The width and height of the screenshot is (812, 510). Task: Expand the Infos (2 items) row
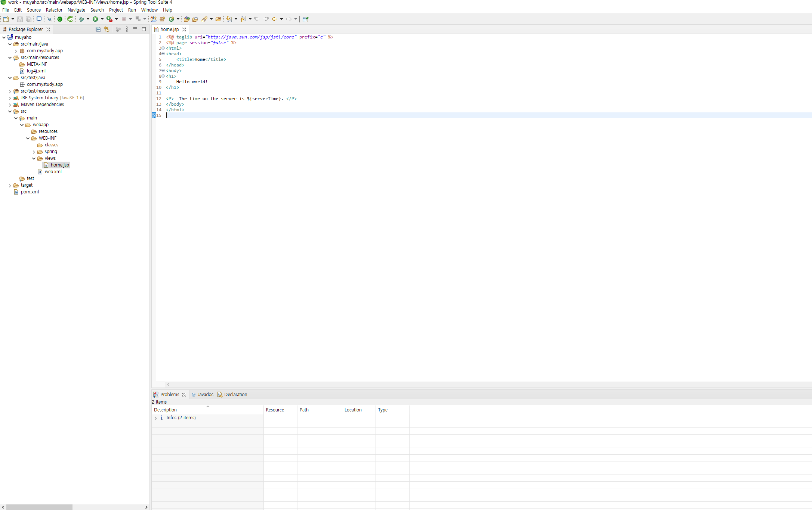click(155, 418)
